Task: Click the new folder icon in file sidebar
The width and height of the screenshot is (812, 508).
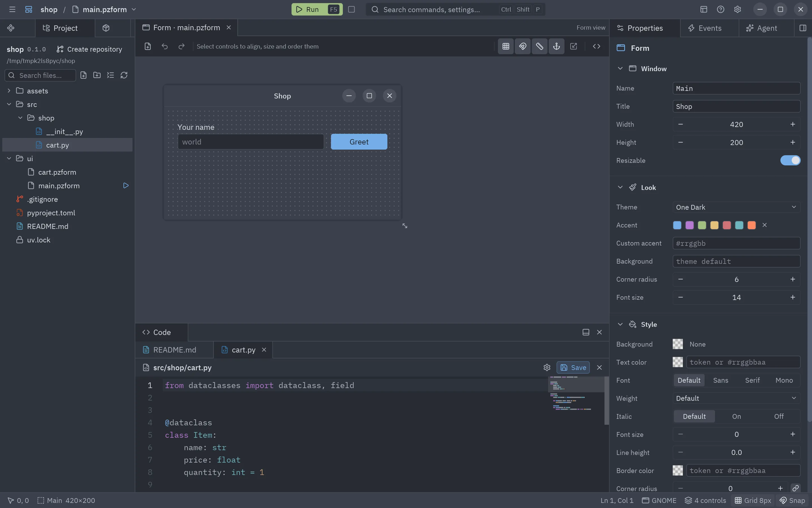Action: (97, 75)
